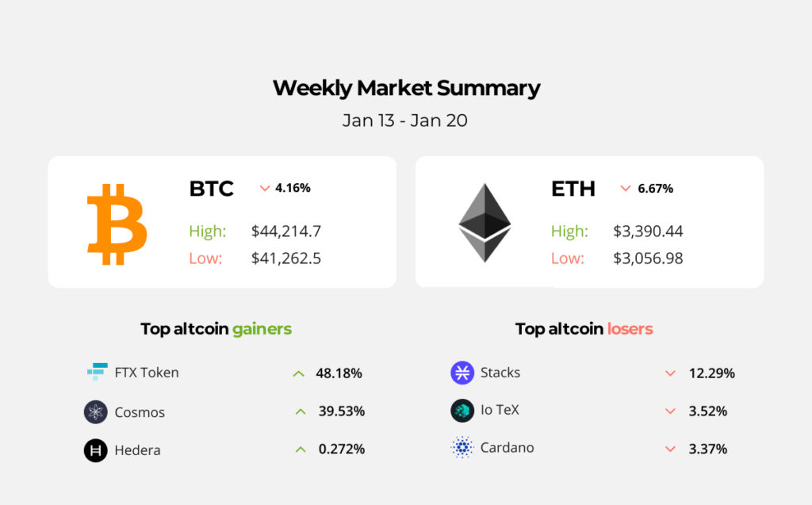This screenshot has height=505, width=812.
Task: Click the ETH low price $3,056.98
Action: coord(648,258)
